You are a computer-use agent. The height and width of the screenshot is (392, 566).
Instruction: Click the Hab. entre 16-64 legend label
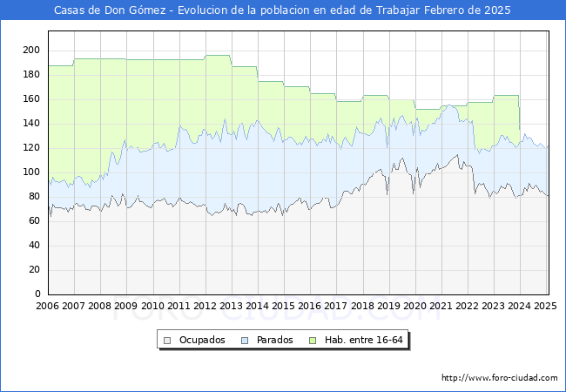(363, 340)
